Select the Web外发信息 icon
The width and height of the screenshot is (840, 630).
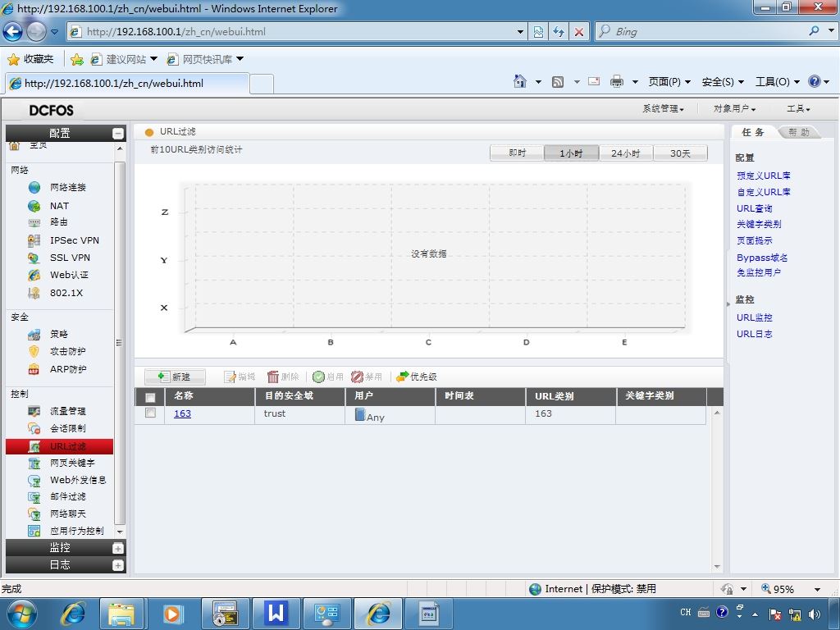[x=34, y=480]
